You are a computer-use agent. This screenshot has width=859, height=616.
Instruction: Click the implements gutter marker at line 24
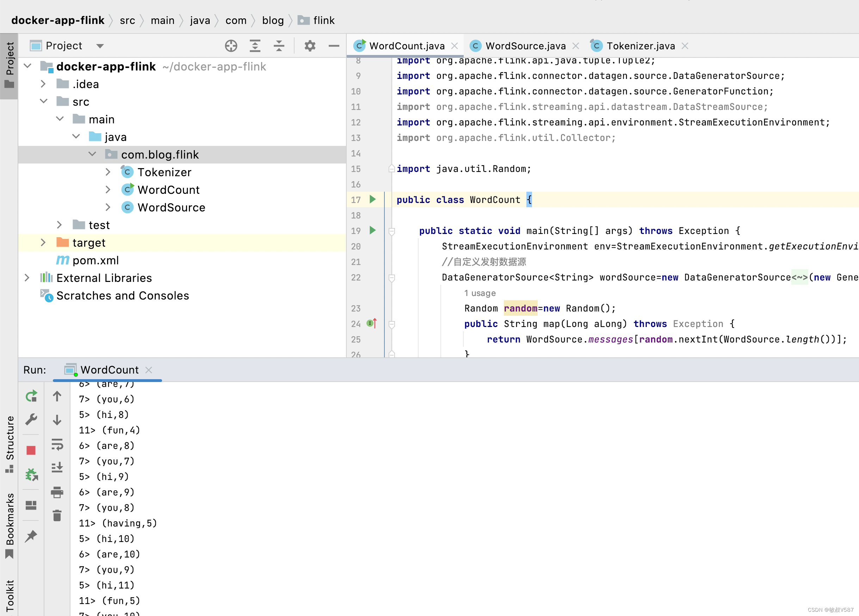pos(372,324)
